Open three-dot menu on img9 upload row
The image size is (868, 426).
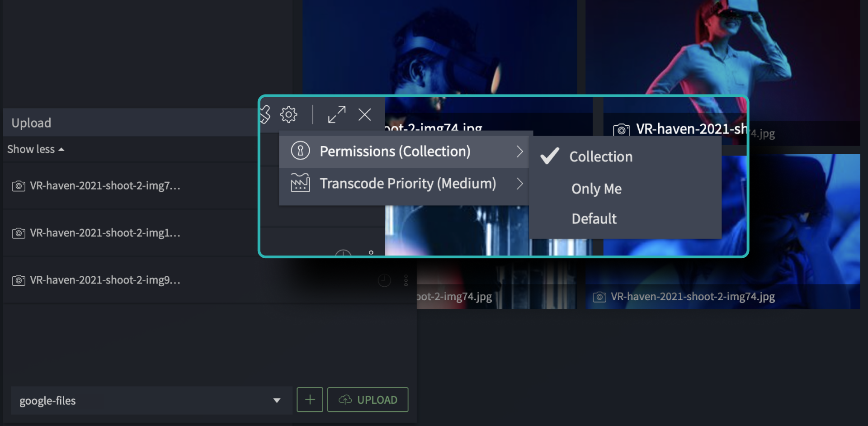(x=406, y=280)
